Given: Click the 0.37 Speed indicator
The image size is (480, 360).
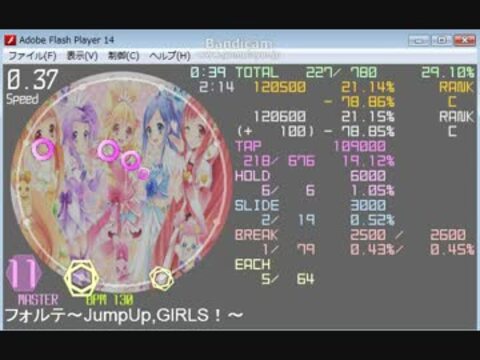Looking at the screenshot, I should click(x=32, y=86).
